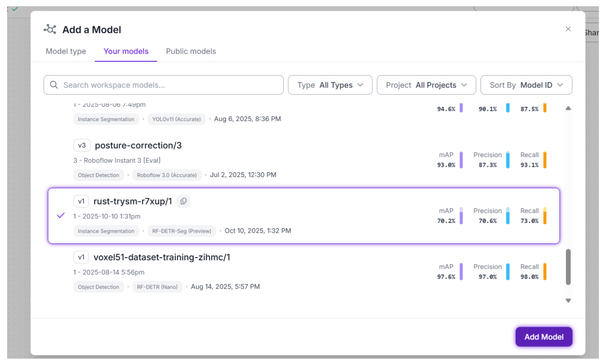Close the Add a Model dialog

pyautogui.click(x=568, y=29)
